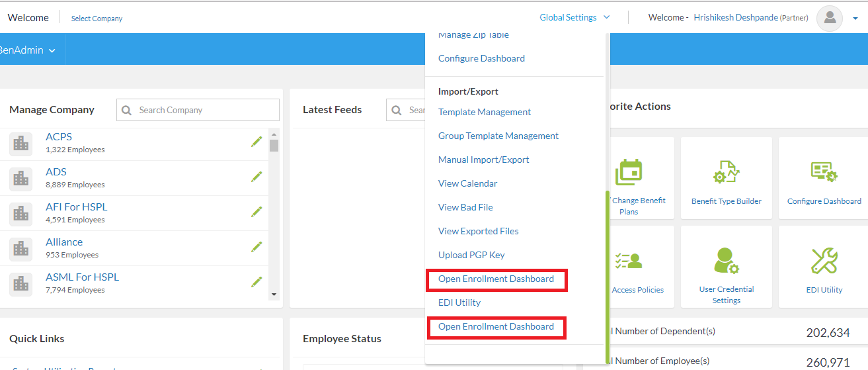Open the profile dropdown arrow beside avatar
Viewport: 868px width, 370px height.
pos(855,19)
